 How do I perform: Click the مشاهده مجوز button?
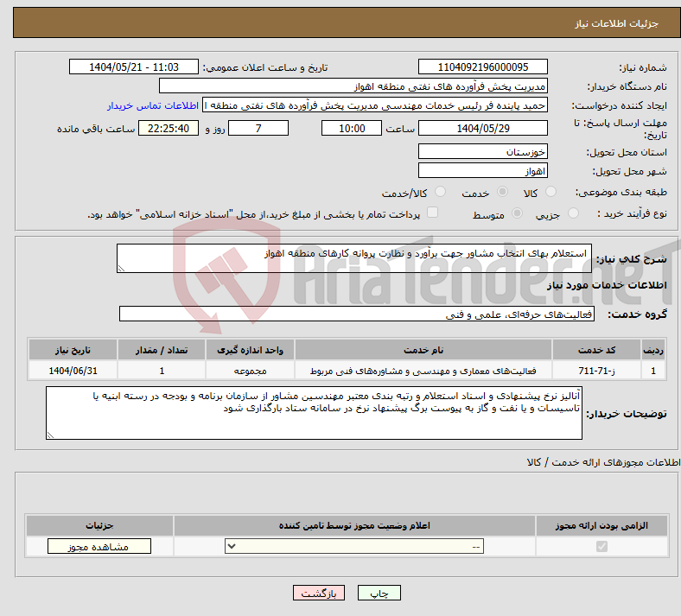99,546
